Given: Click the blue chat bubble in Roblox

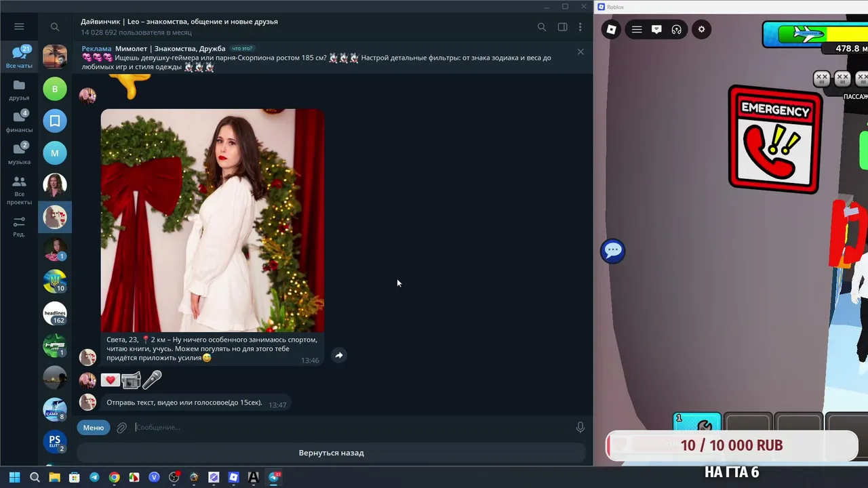Looking at the screenshot, I should tap(613, 250).
